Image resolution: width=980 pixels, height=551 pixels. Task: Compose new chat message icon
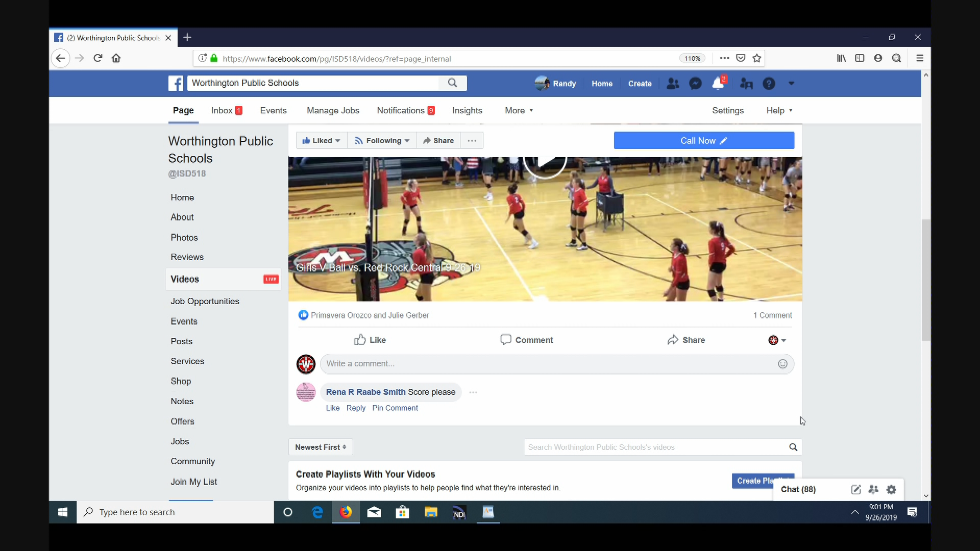tap(856, 489)
